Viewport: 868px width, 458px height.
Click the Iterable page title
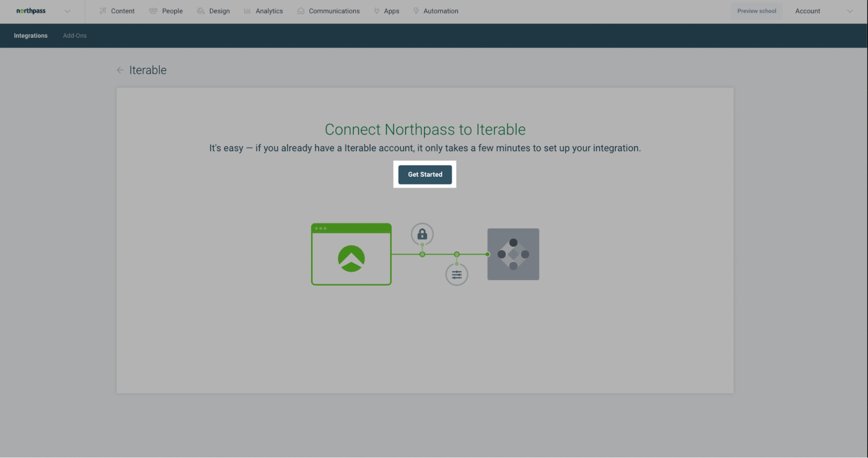pos(148,70)
